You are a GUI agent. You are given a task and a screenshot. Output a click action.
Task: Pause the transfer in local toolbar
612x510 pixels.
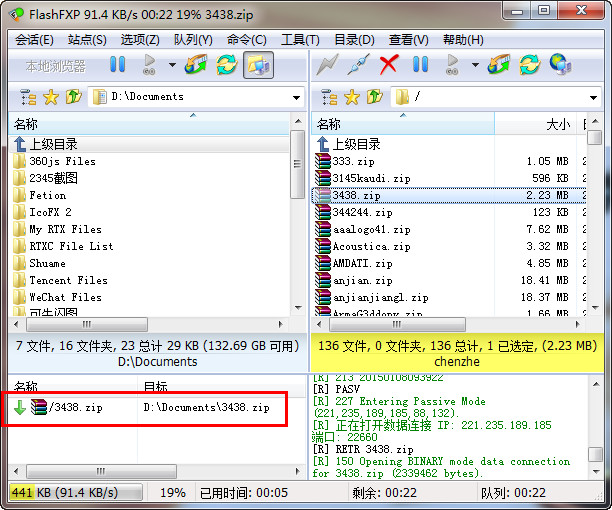[x=117, y=65]
